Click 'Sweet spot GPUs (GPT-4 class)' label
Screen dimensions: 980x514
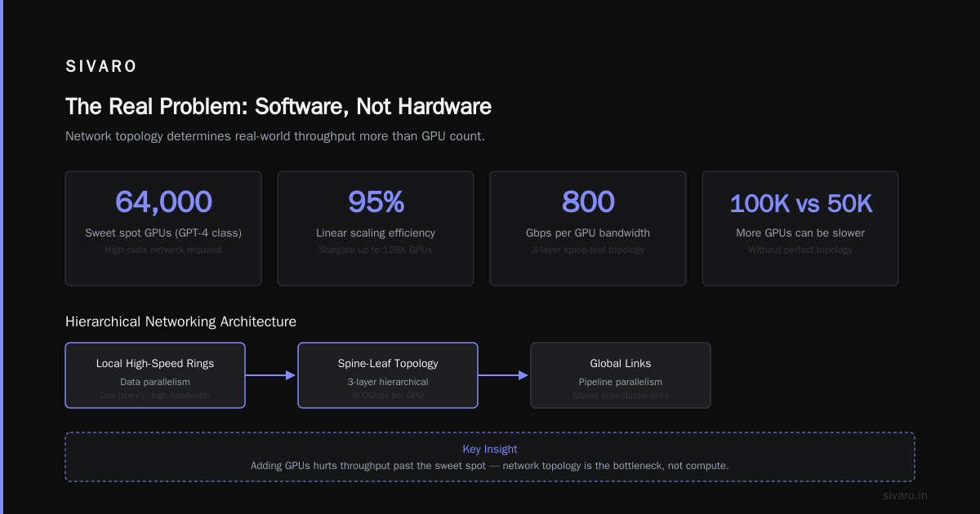click(163, 233)
